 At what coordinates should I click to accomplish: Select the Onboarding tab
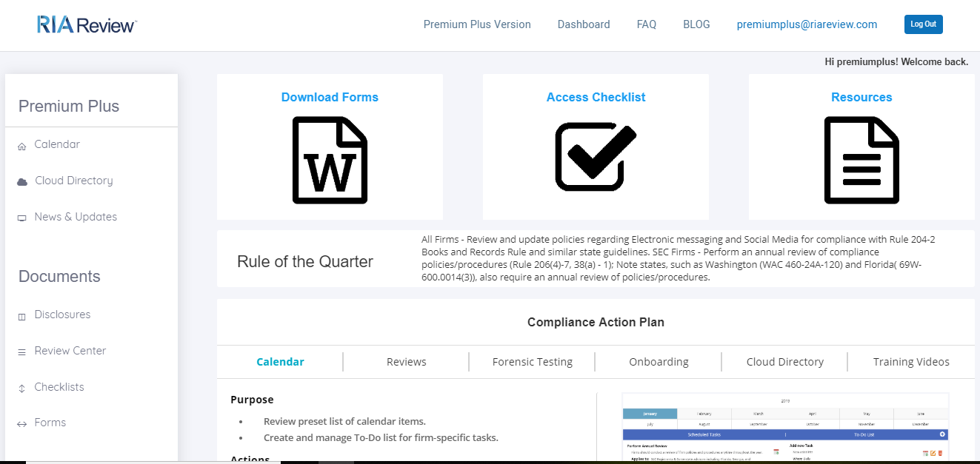pos(659,362)
